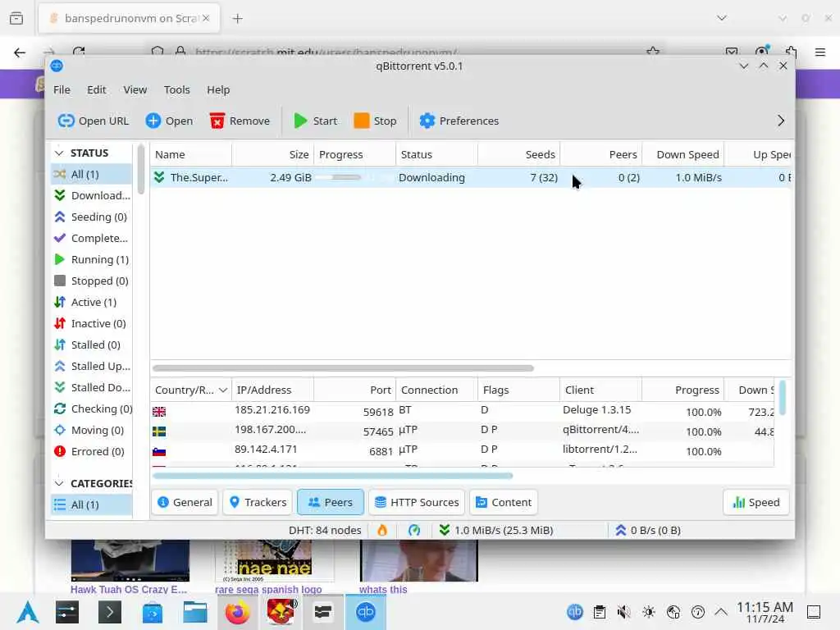The height and width of the screenshot is (630, 840).
Task: Open Firefox from taskbar
Action: (x=237, y=612)
